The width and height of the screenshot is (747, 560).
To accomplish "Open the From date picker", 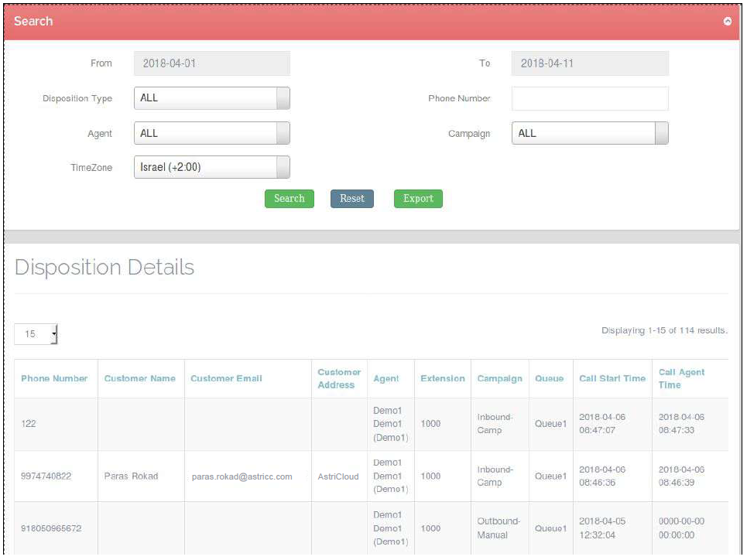I will pos(211,63).
